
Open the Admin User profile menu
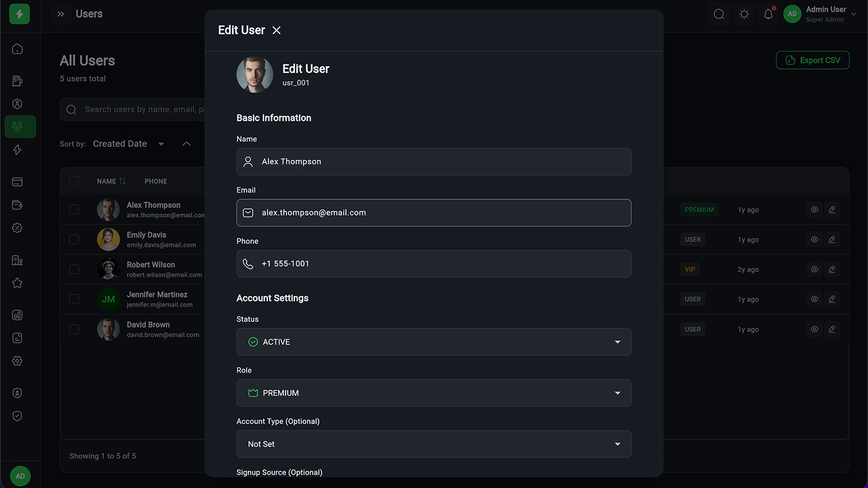pos(819,14)
